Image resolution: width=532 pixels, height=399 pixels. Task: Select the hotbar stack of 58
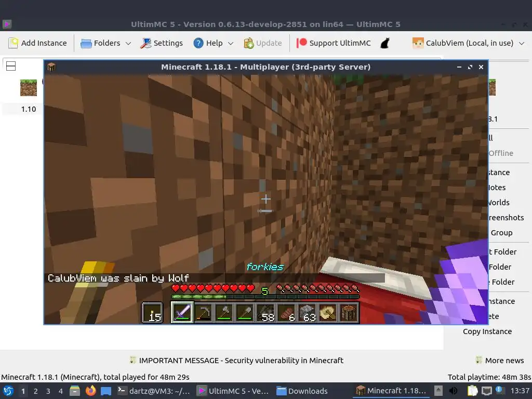coord(265,312)
